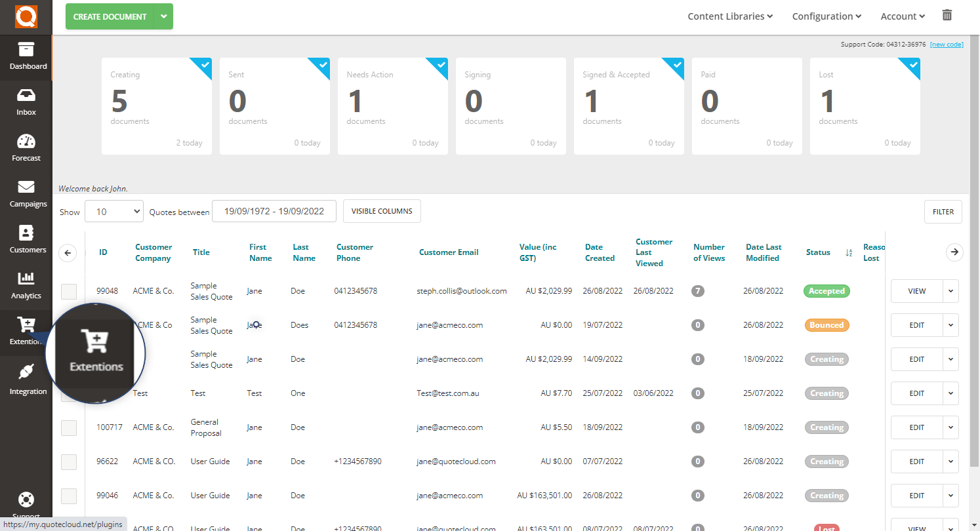Click the new code link near the support code
The height and width of the screenshot is (531, 980).
coord(947,44)
